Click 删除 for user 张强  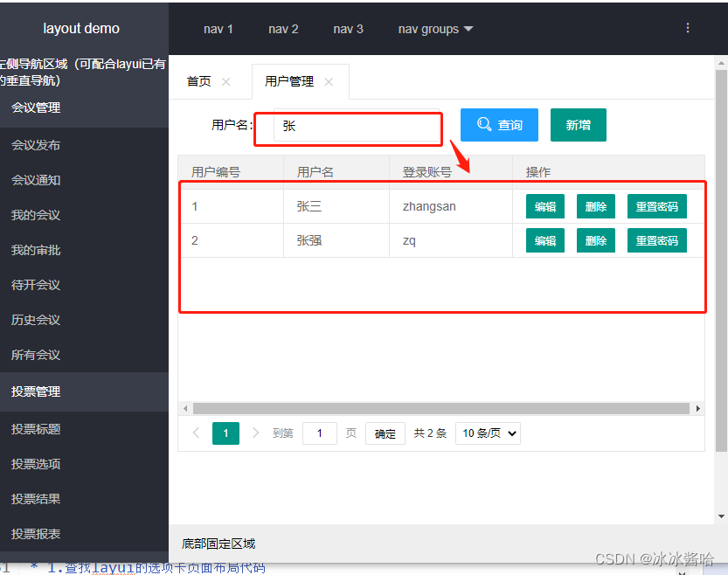(x=596, y=240)
